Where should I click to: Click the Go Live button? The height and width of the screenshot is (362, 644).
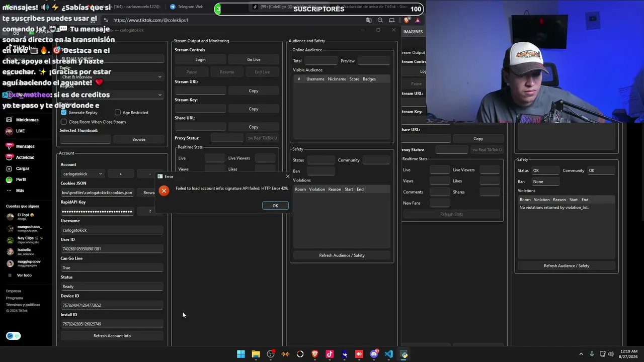coord(254,60)
